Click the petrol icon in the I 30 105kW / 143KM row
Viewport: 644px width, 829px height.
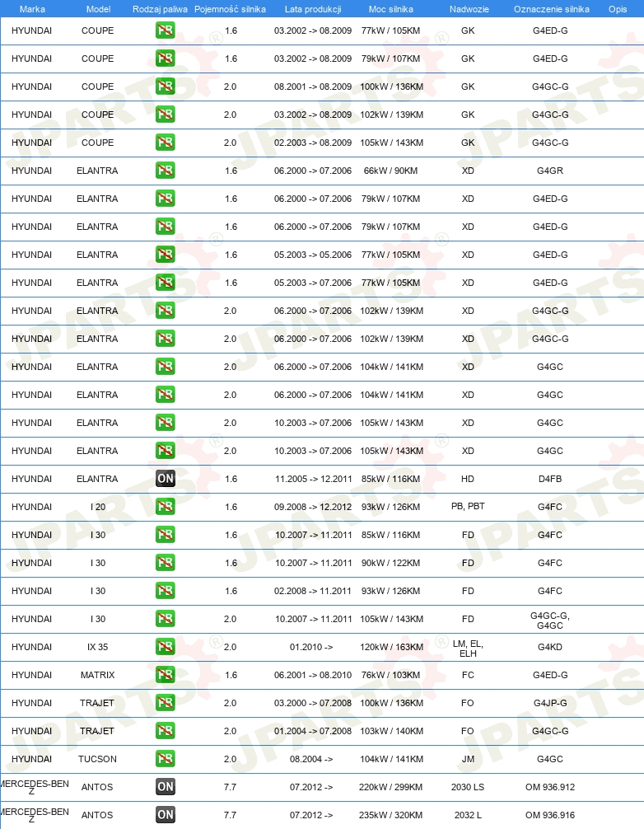pos(166,619)
